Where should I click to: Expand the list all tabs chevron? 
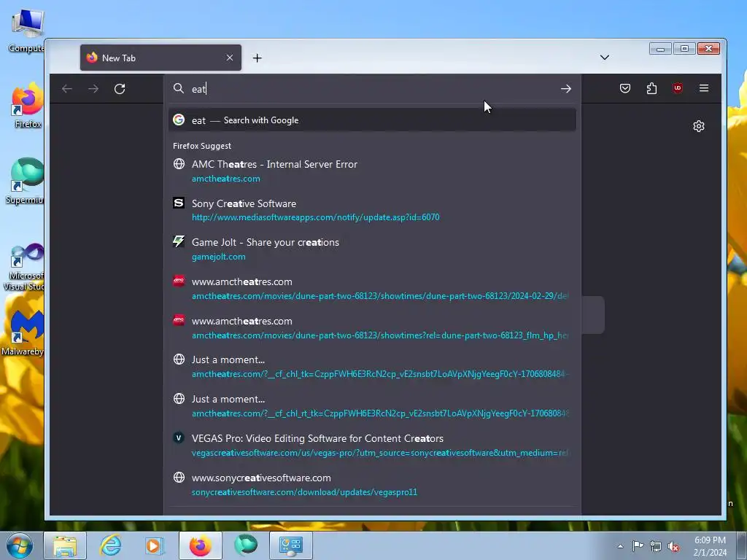pyautogui.click(x=605, y=58)
